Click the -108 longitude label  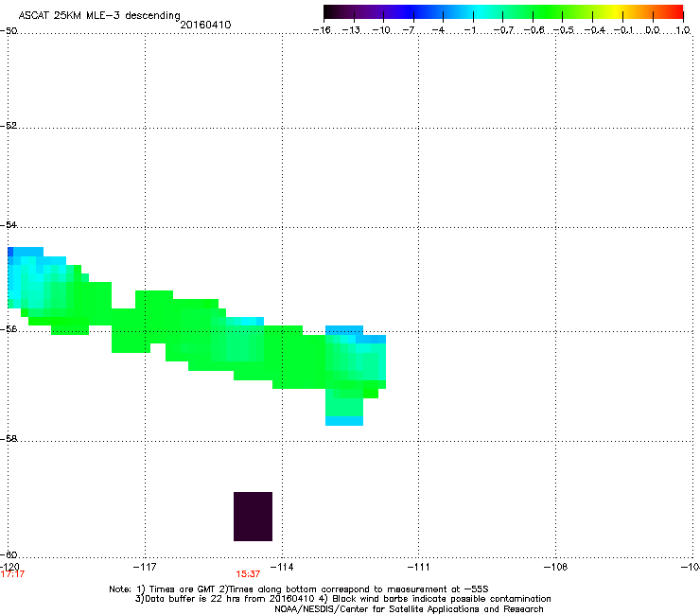555,567
